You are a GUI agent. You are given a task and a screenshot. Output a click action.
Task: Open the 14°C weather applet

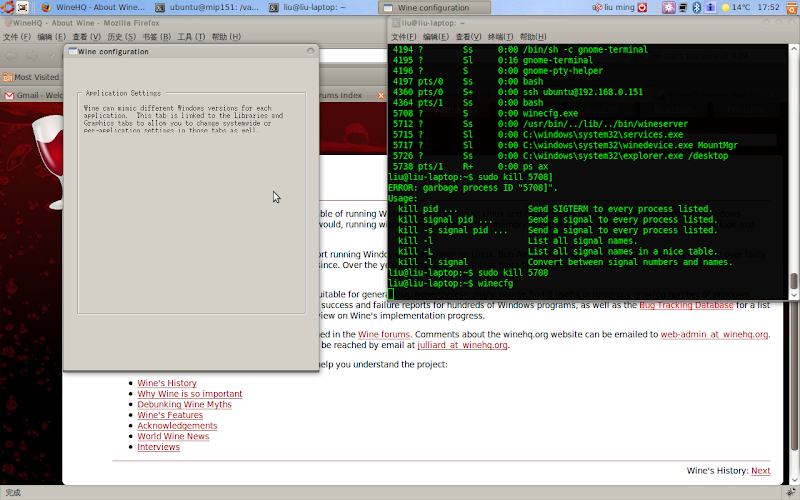point(735,7)
